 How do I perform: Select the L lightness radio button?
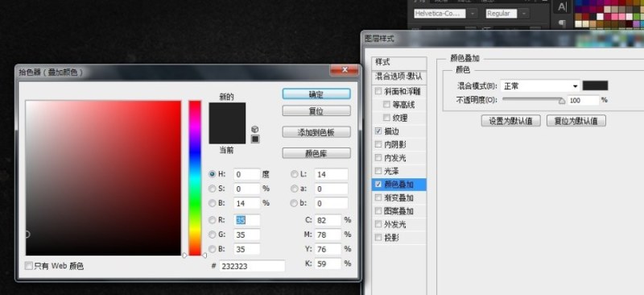tap(294, 174)
